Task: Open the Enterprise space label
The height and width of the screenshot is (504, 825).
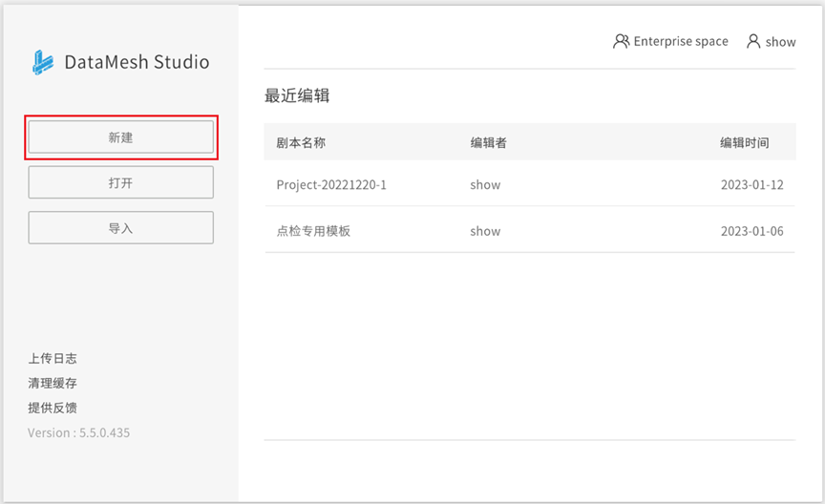Action: tap(681, 42)
